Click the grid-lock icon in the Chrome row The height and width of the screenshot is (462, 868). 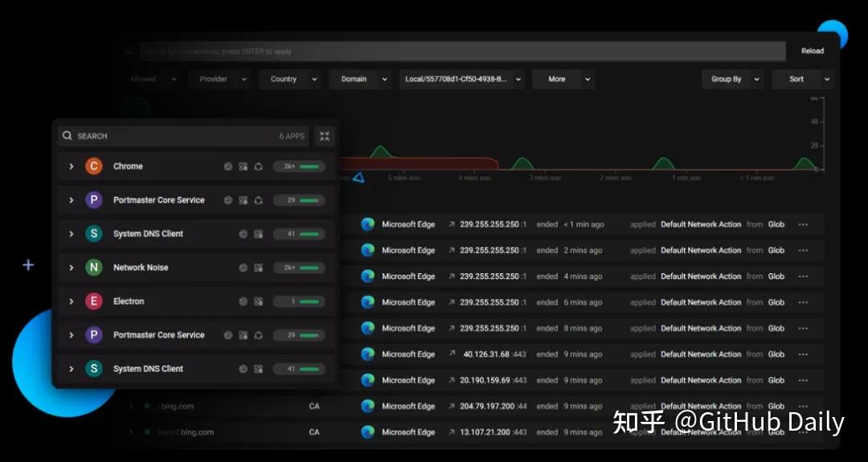(243, 166)
